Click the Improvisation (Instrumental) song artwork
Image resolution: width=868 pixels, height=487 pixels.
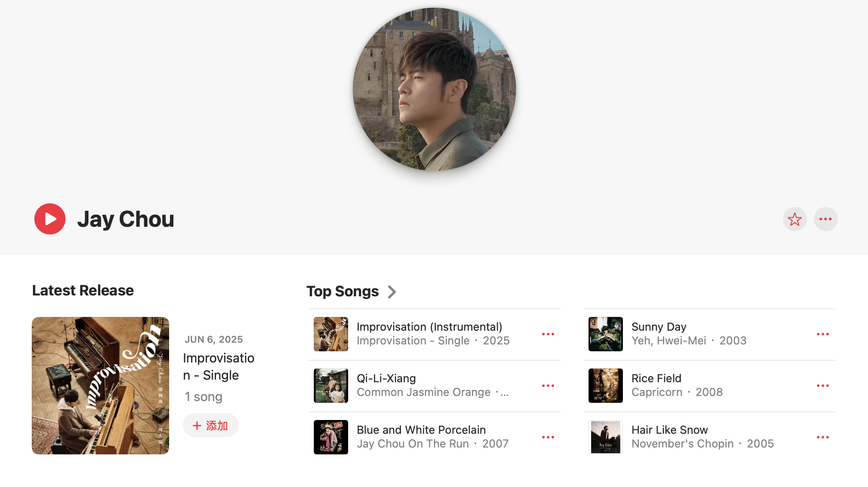tap(331, 334)
